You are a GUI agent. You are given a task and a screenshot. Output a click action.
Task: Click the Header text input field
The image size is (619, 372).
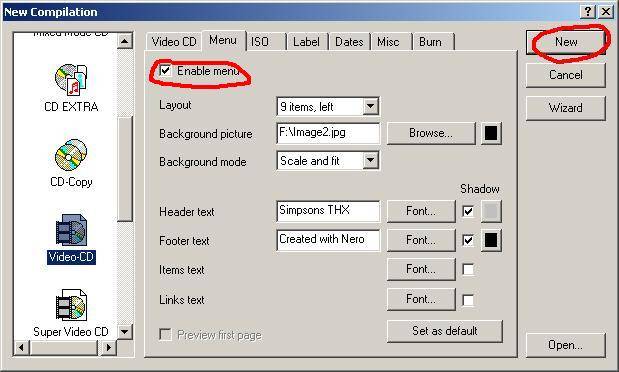point(328,211)
